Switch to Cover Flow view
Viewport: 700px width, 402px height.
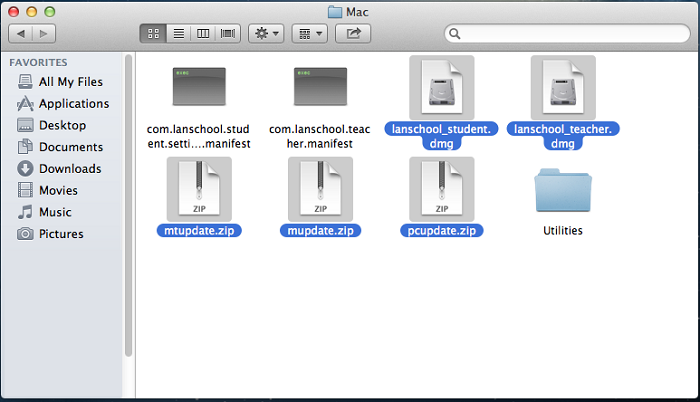coord(228,34)
